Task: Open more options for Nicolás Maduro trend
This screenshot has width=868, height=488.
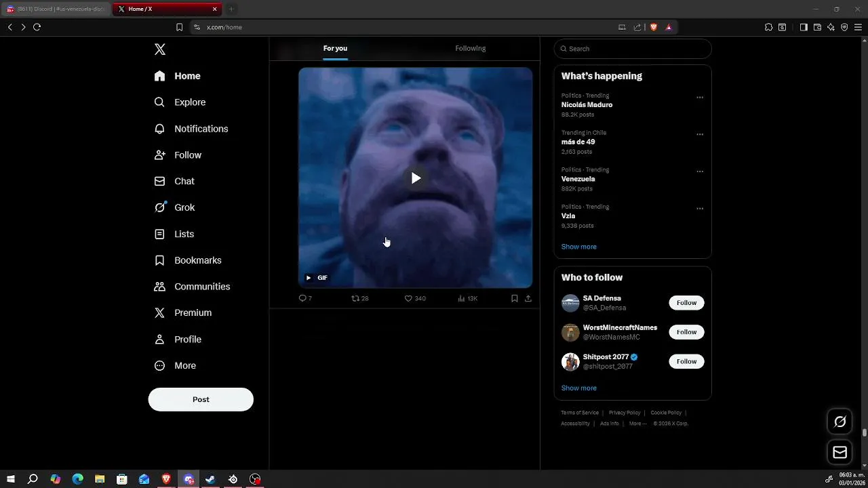Action: click(x=700, y=98)
